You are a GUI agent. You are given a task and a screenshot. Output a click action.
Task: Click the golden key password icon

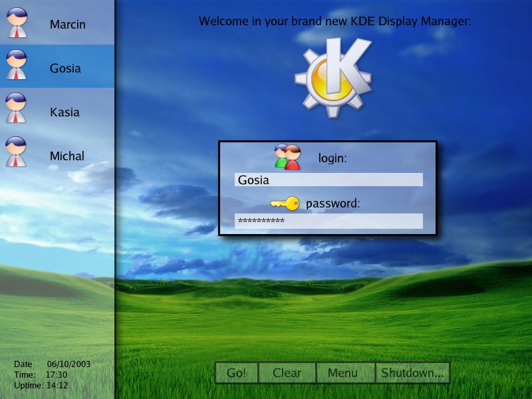[285, 203]
